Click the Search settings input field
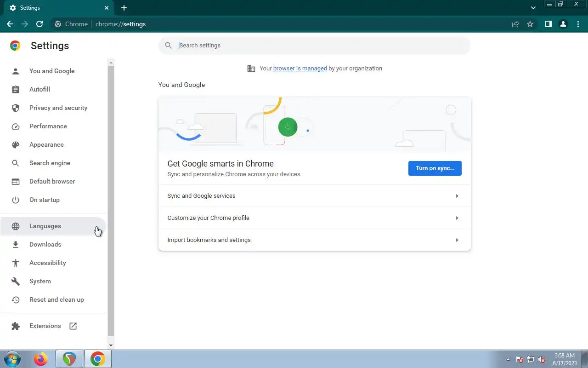 [314, 46]
